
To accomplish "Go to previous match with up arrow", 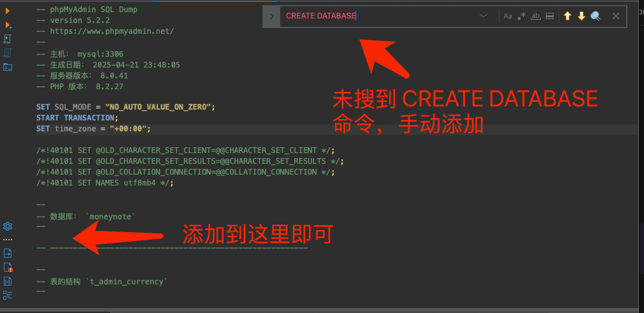I will [x=568, y=16].
